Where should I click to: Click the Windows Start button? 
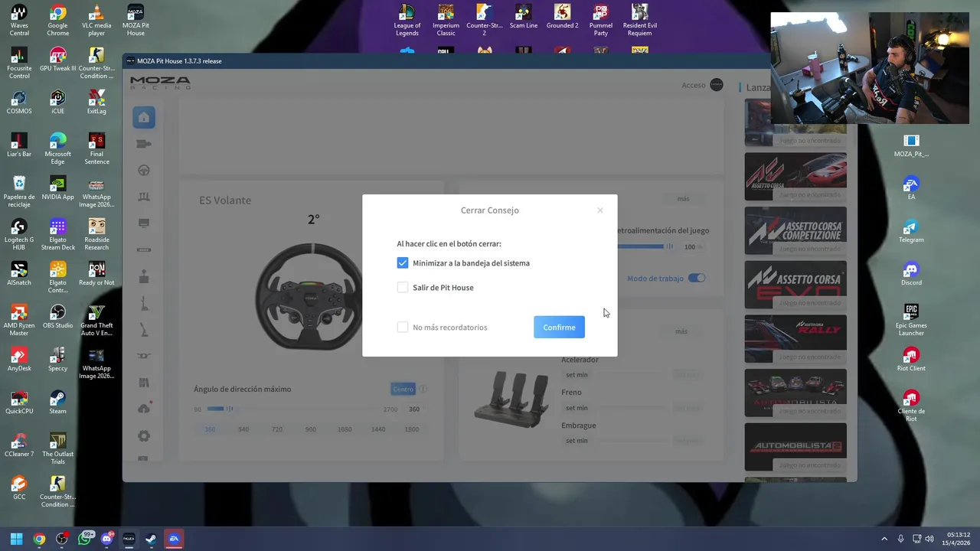16,539
